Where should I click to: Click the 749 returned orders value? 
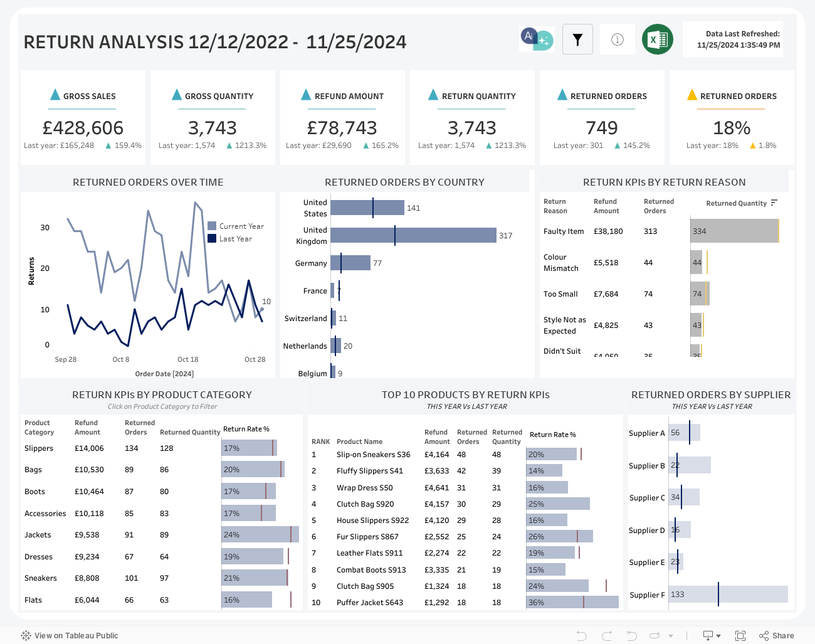(x=602, y=128)
